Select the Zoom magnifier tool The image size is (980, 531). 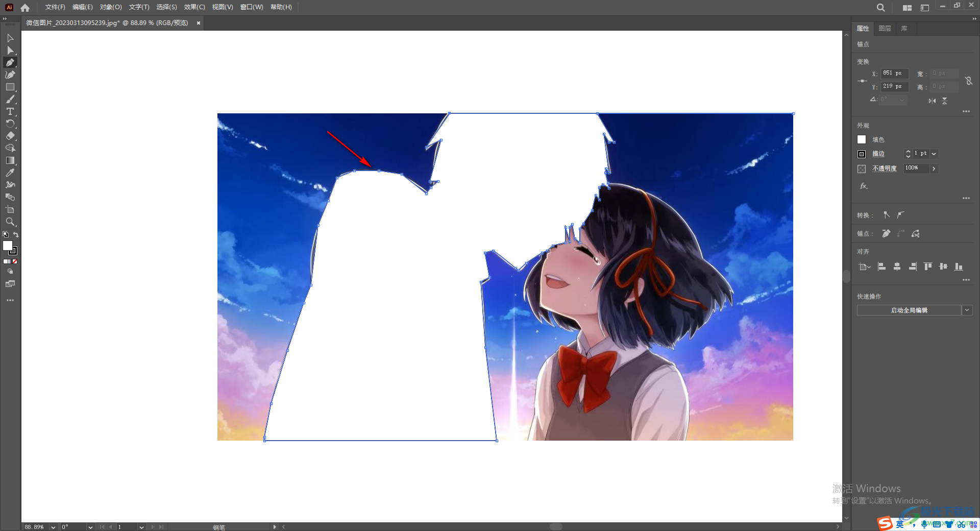[x=10, y=222]
